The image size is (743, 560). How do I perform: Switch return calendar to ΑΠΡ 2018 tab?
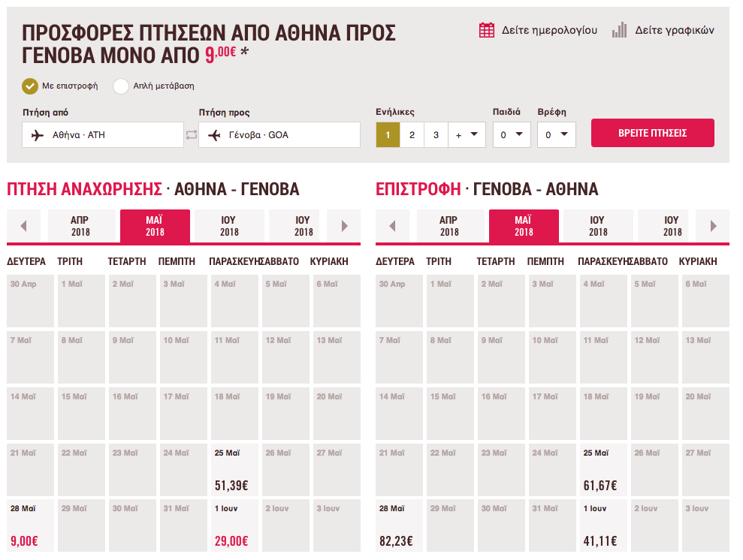tap(450, 226)
